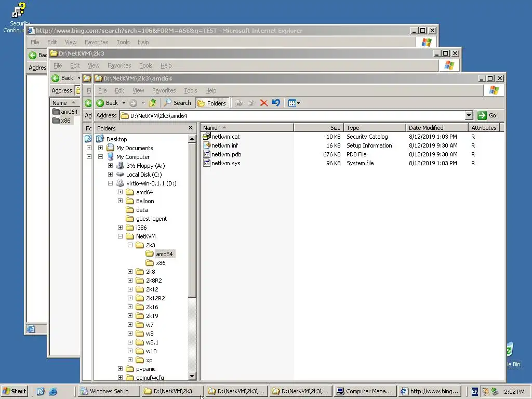Image resolution: width=532 pixels, height=399 pixels.
Task: Open Edit menu in amd64 window
Action: (x=119, y=90)
